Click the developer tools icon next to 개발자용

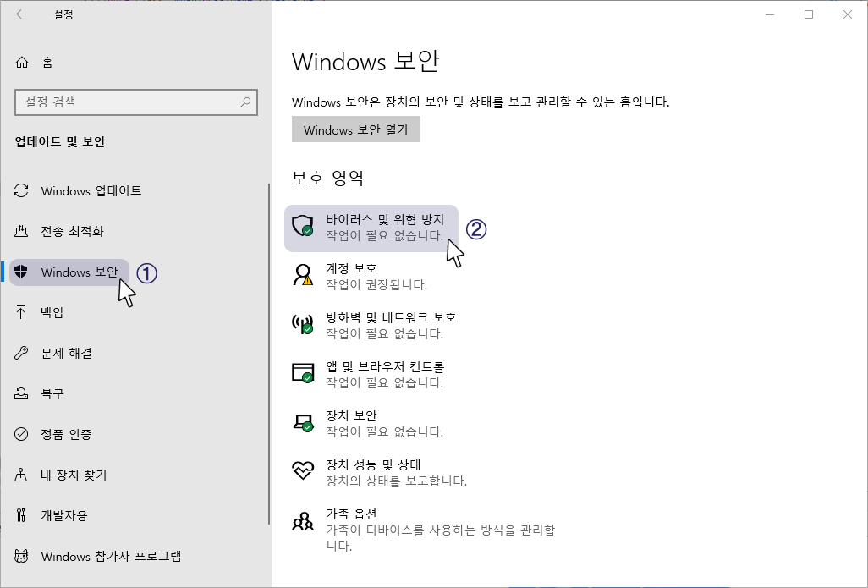click(21, 515)
